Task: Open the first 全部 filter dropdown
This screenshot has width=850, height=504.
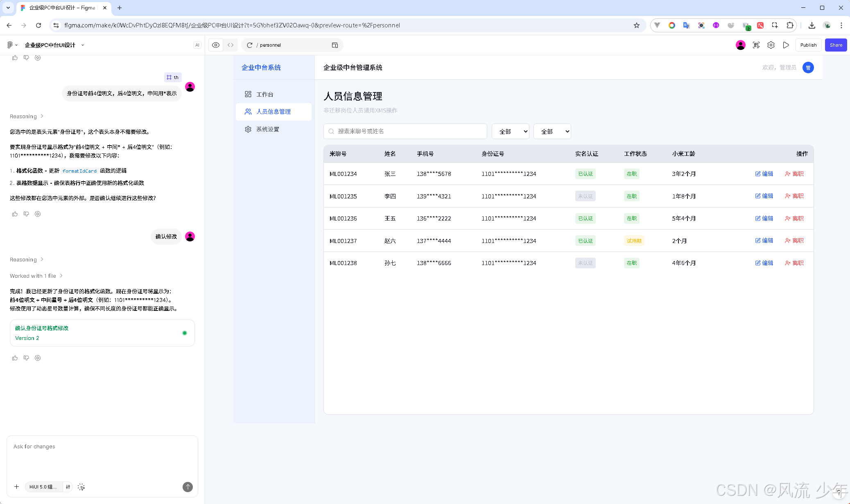Action: 510,131
